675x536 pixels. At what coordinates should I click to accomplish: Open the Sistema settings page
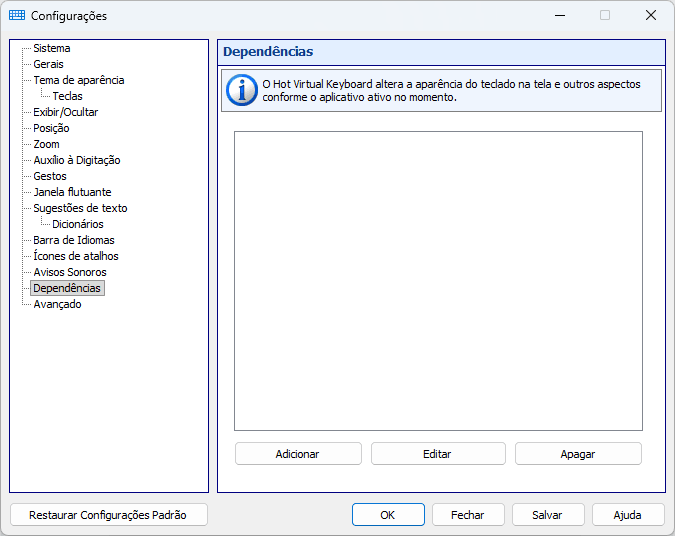tap(52, 48)
